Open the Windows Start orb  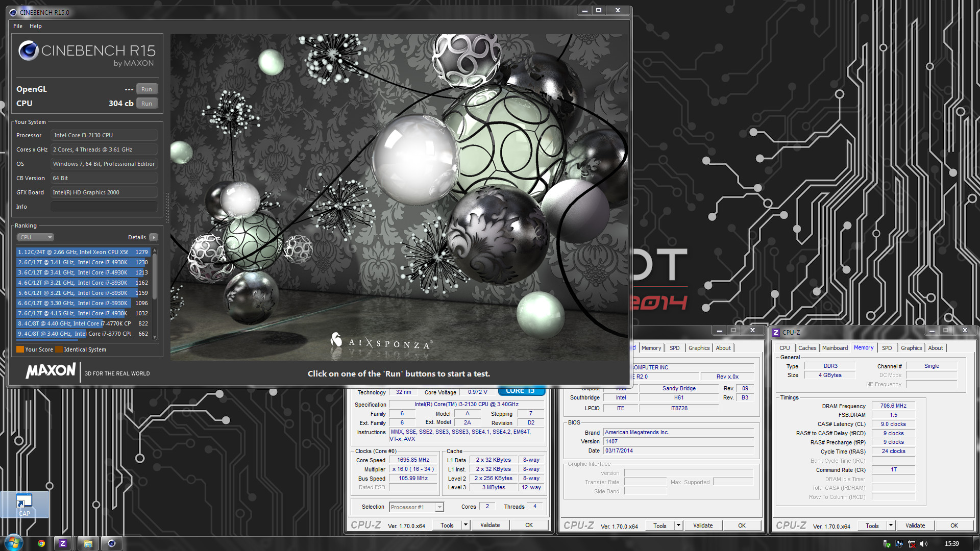[13, 543]
